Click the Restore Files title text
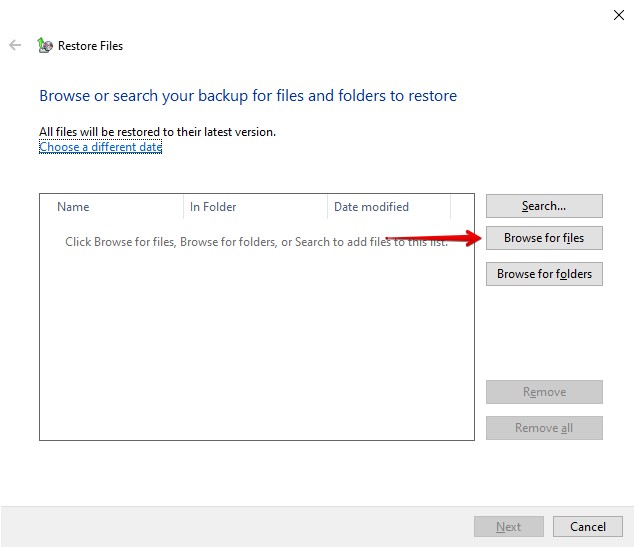 (x=90, y=46)
